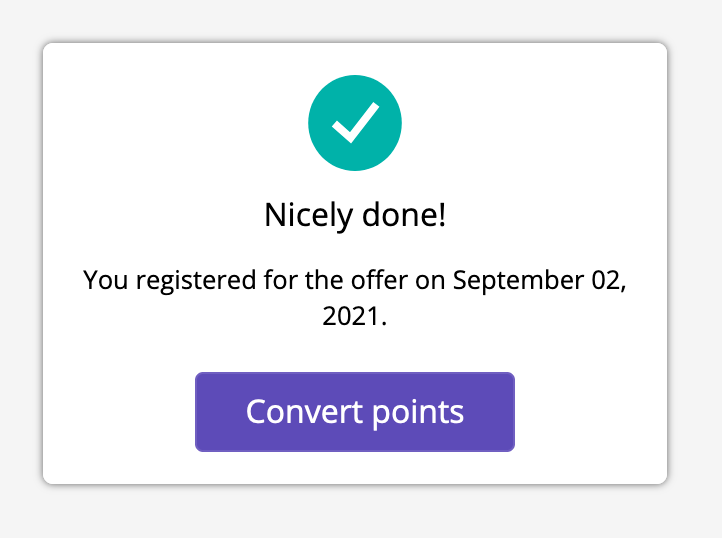Viewport: 722px width, 538px height.
Task: Click the Convert points button
Action: click(x=355, y=412)
